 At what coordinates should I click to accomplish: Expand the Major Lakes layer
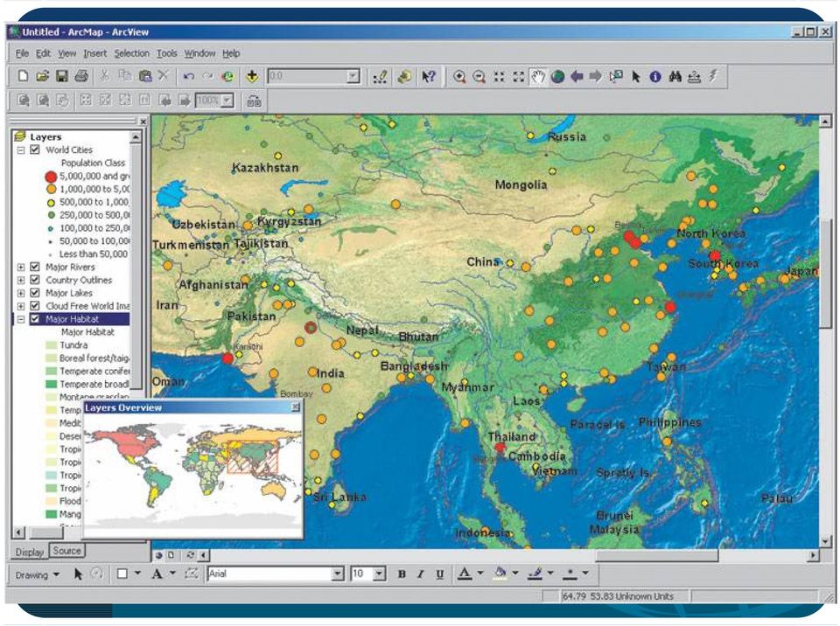(21, 293)
